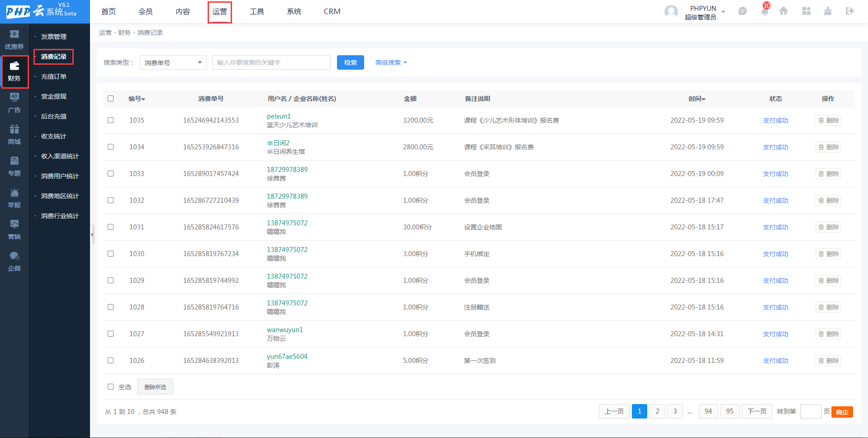Screen dimensions: 868x438
Task: Click the orange 确定 button
Action: click(x=842, y=412)
